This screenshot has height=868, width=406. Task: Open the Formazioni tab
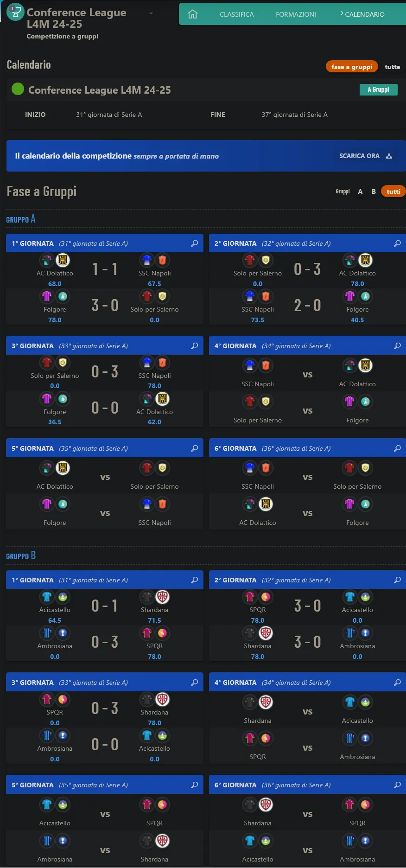pos(296,14)
